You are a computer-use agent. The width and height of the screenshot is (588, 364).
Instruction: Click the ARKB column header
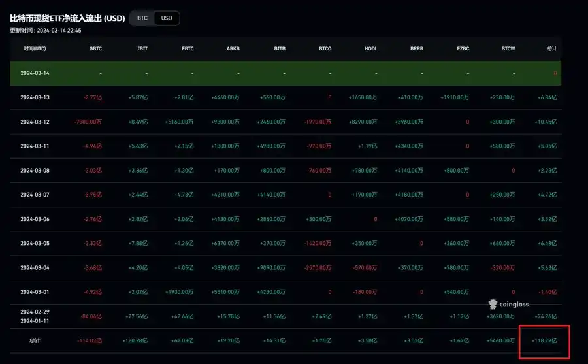pos(233,49)
